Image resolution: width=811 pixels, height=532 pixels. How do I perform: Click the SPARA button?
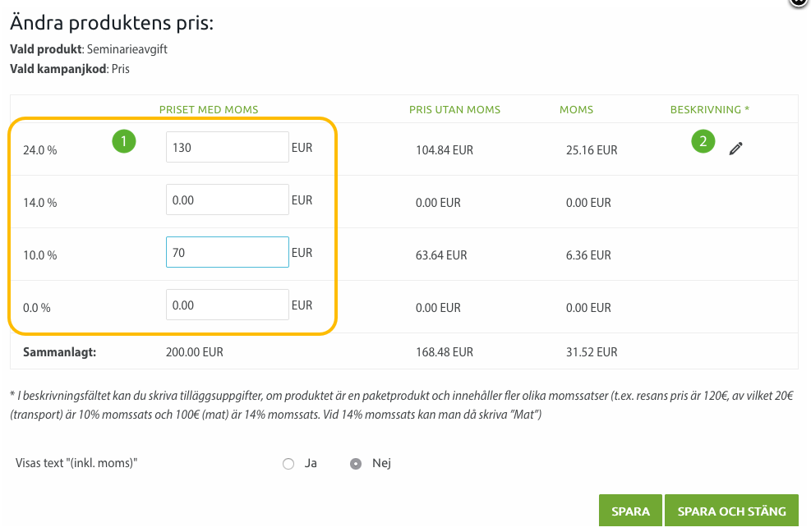pos(630,511)
